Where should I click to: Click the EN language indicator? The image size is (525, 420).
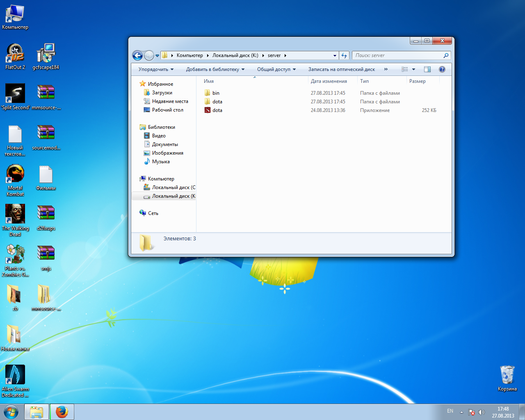450,411
